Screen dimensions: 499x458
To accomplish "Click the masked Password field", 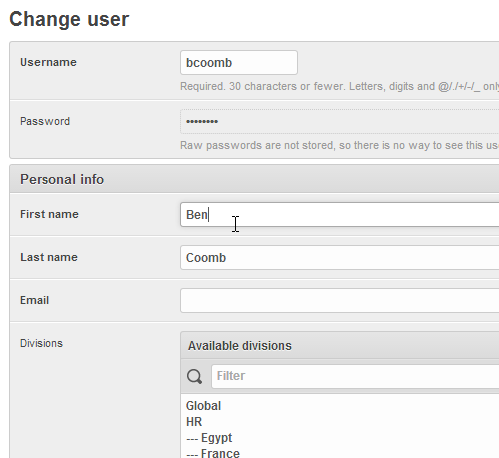I will pyautogui.click(x=340, y=122).
